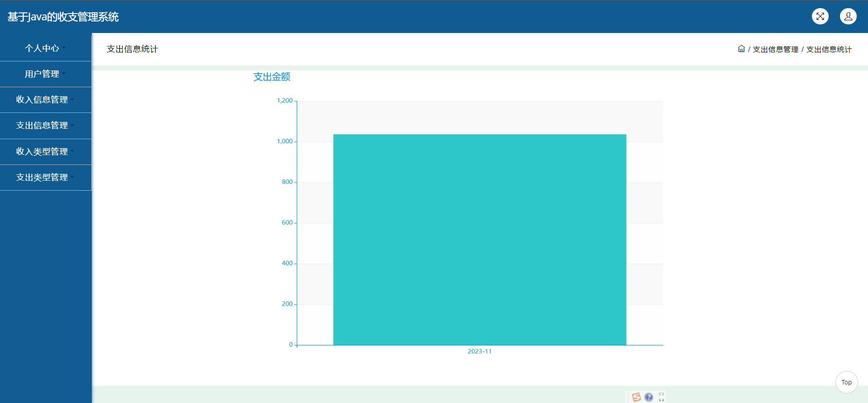Toggle fullscreen with the expand icon
Screen dimensions: 868x403
[820, 16]
